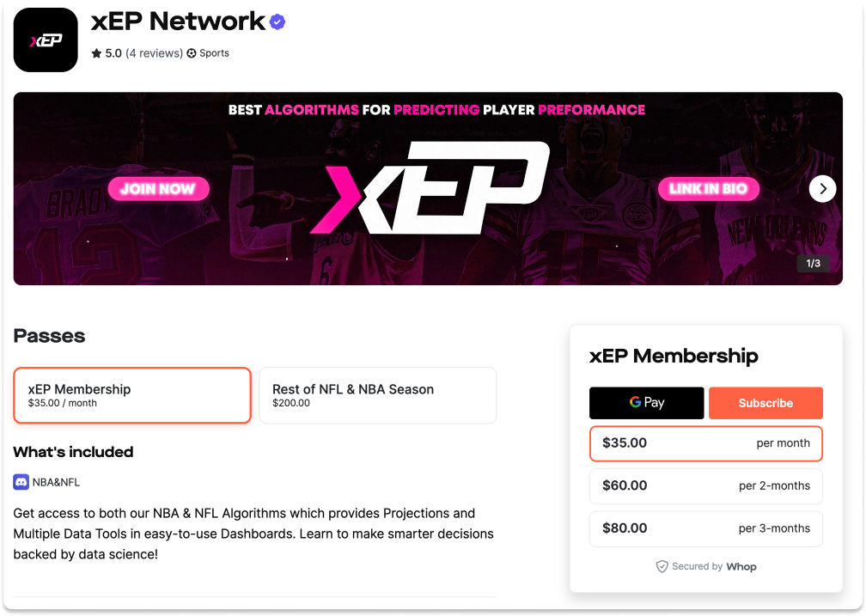Select the $80.00 per 3-months plan
This screenshot has height=616, width=866.
(705, 528)
